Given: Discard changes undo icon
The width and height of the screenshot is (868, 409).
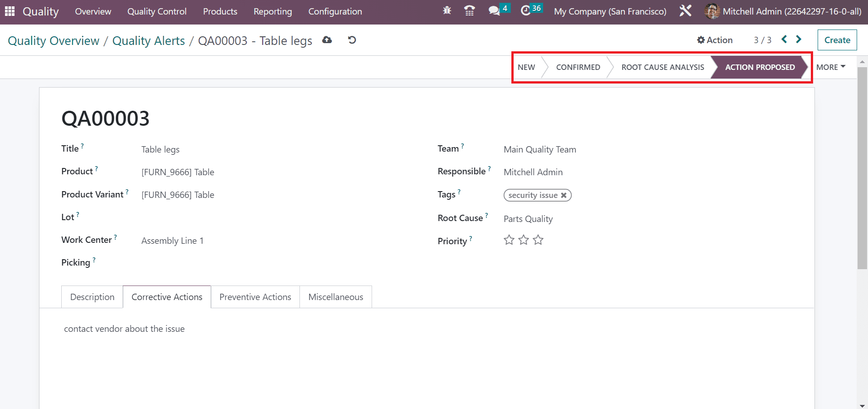Looking at the screenshot, I should pyautogui.click(x=352, y=40).
